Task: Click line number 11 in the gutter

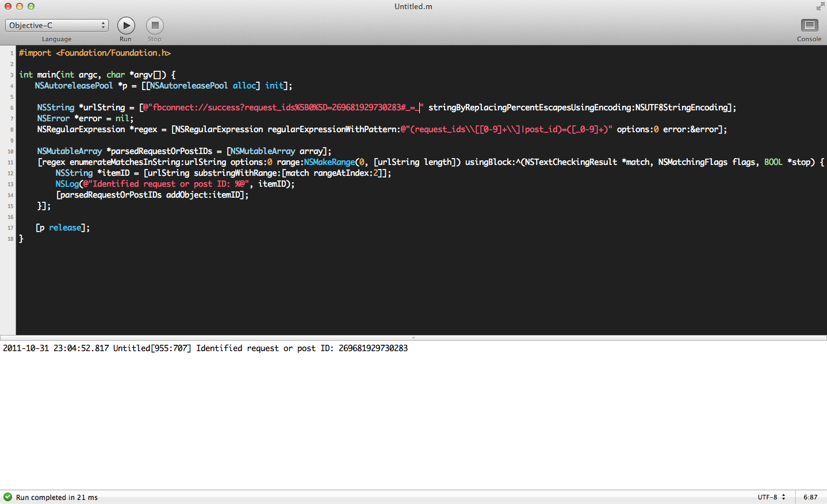Action: (10, 163)
